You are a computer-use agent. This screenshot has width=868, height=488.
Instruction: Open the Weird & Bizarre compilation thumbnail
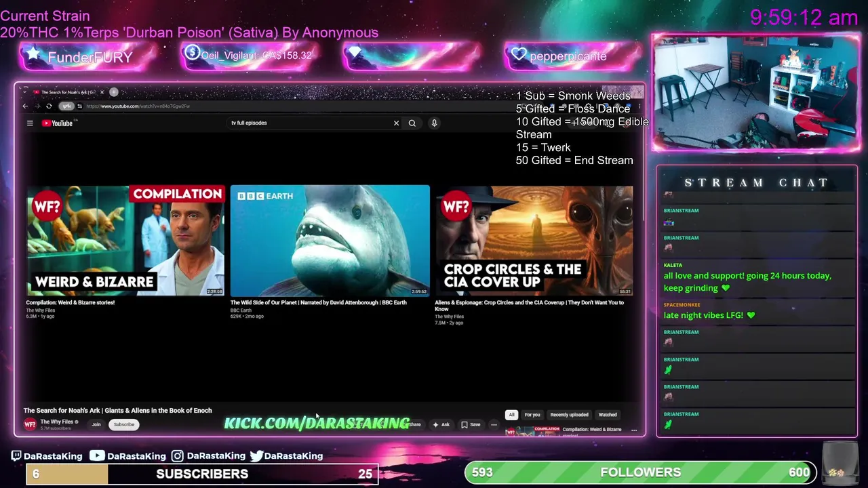tap(125, 241)
